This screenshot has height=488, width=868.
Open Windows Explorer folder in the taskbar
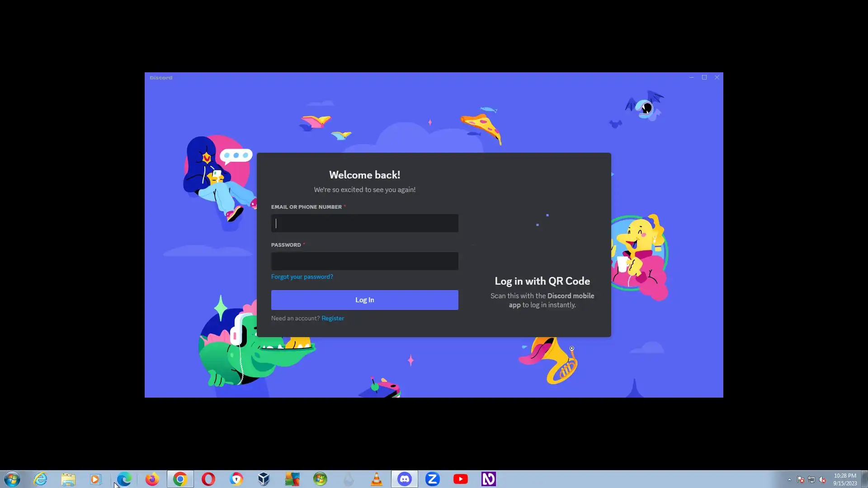click(68, 479)
